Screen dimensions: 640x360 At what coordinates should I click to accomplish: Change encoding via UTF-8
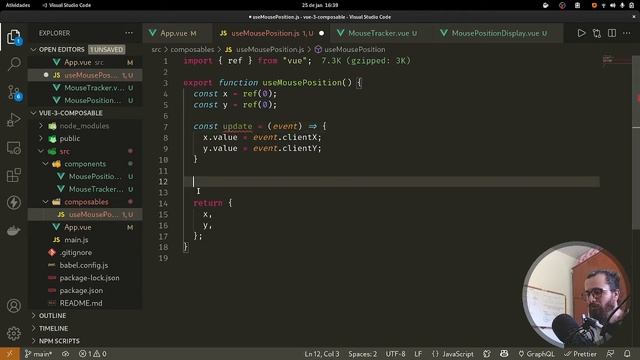click(396, 354)
